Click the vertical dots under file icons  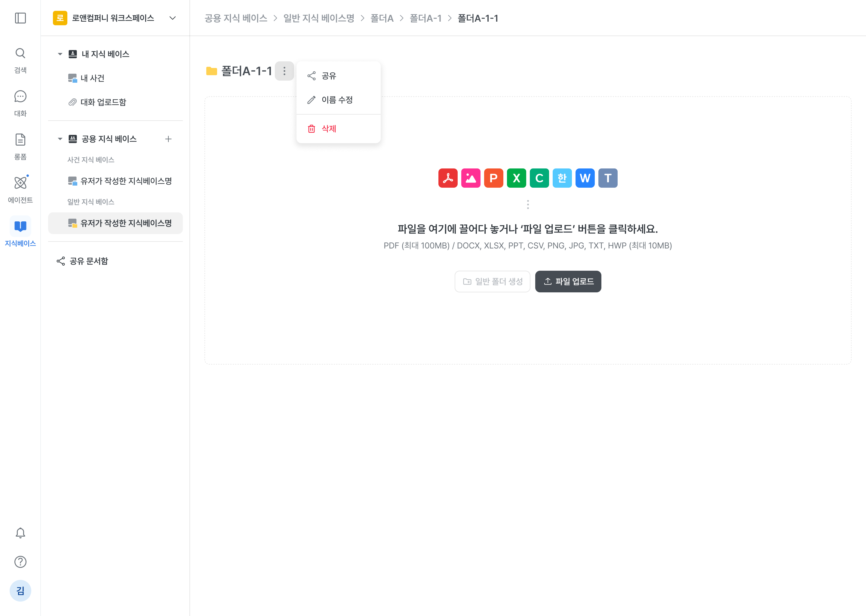pyautogui.click(x=528, y=205)
